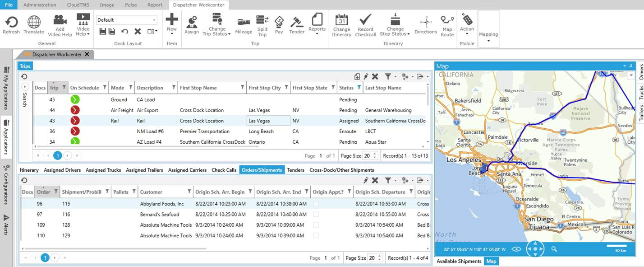The width and height of the screenshot is (644, 267).
Task: Open Directions from the ribbon
Action: [426, 25]
